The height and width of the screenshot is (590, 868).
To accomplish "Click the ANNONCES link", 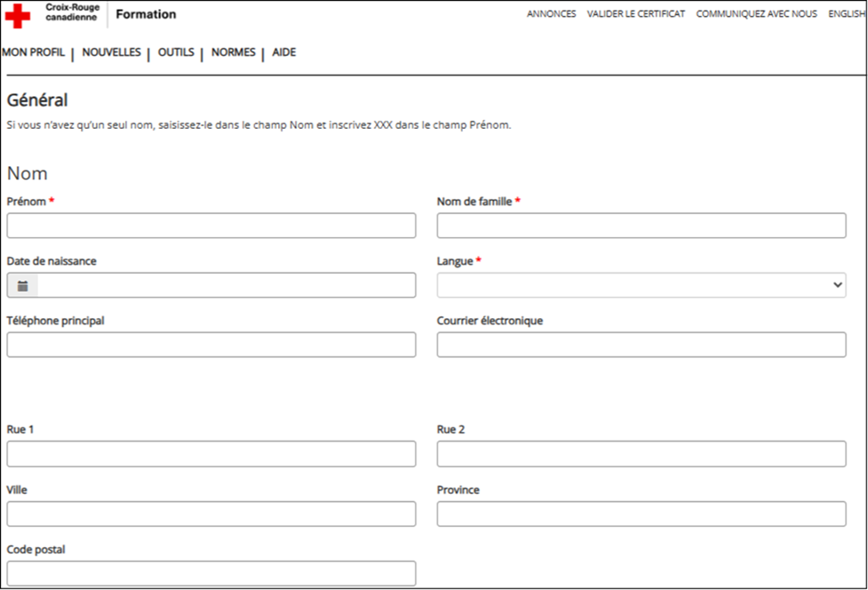I will 551,14.
